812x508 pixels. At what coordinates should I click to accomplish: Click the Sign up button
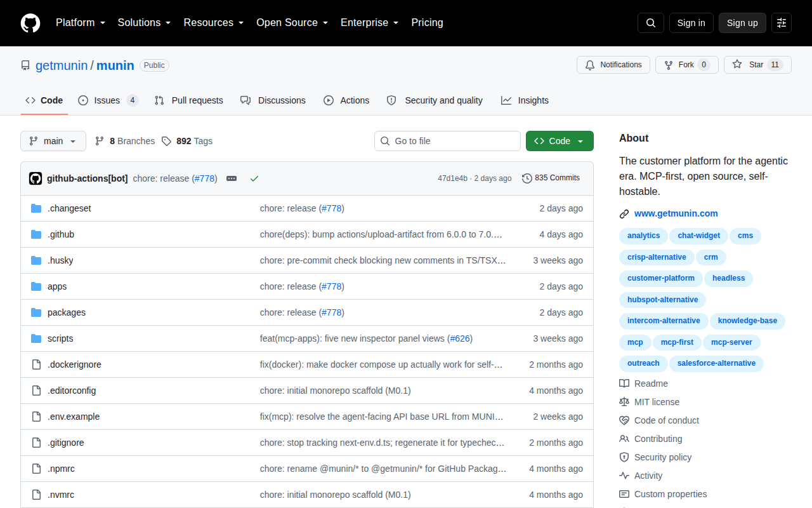[x=742, y=23]
